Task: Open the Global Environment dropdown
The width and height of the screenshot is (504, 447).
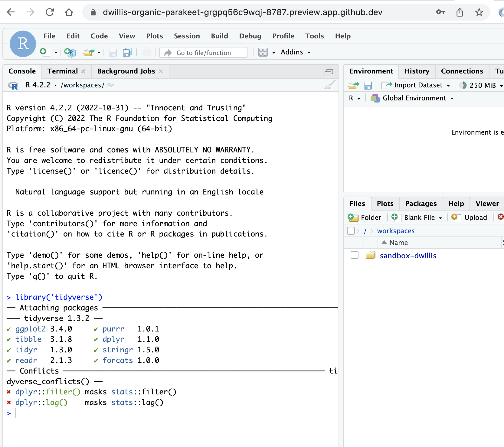Action: pos(412,98)
